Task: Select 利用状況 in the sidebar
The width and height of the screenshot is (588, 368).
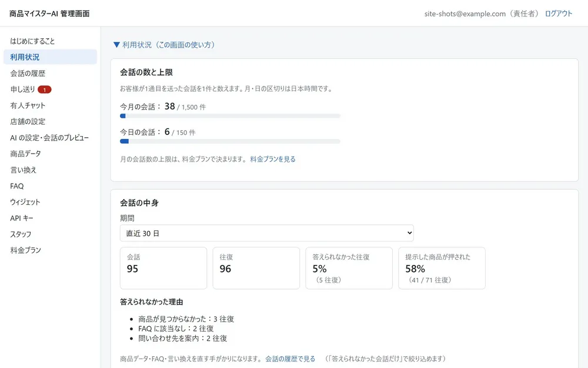Action: [50, 57]
